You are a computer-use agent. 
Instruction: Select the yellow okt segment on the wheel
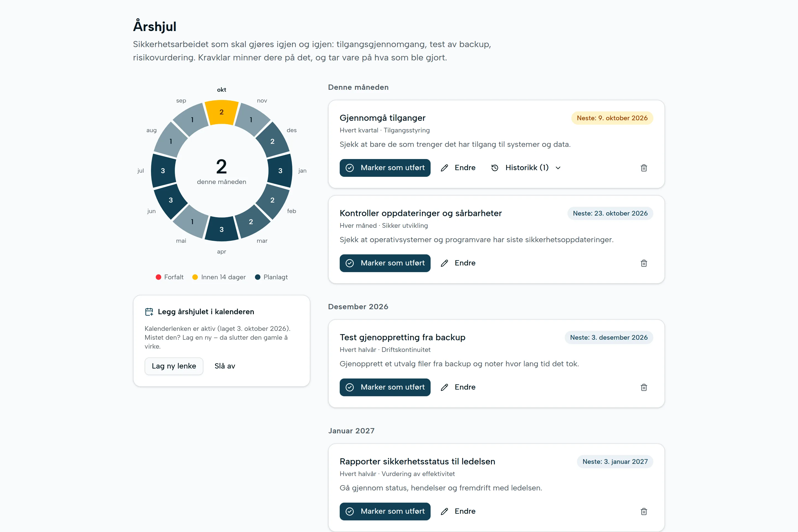(222, 112)
